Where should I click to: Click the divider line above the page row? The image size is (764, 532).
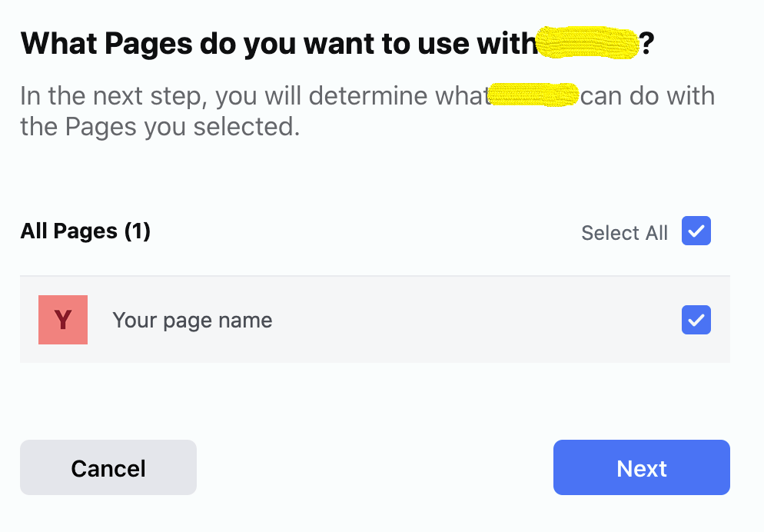point(374,275)
